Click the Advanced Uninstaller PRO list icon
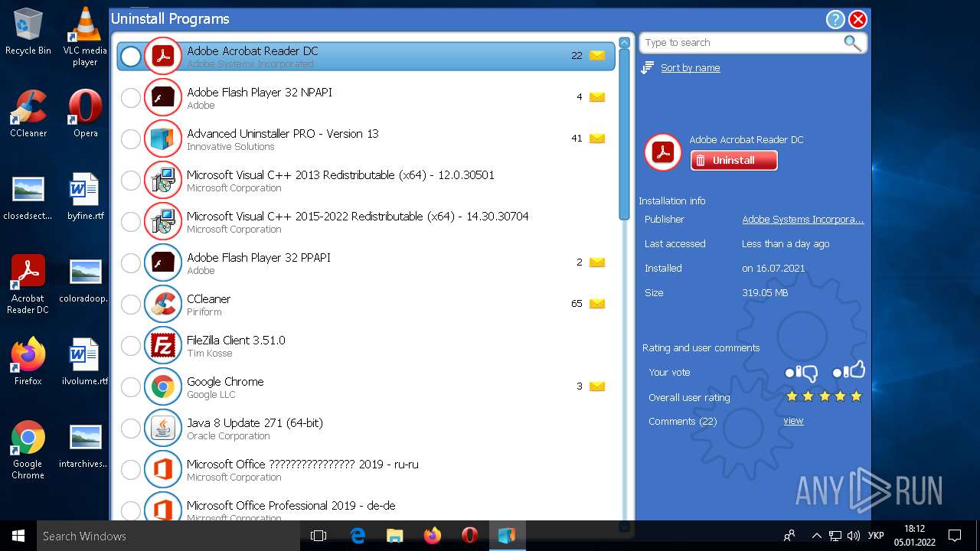 [x=162, y=139]
